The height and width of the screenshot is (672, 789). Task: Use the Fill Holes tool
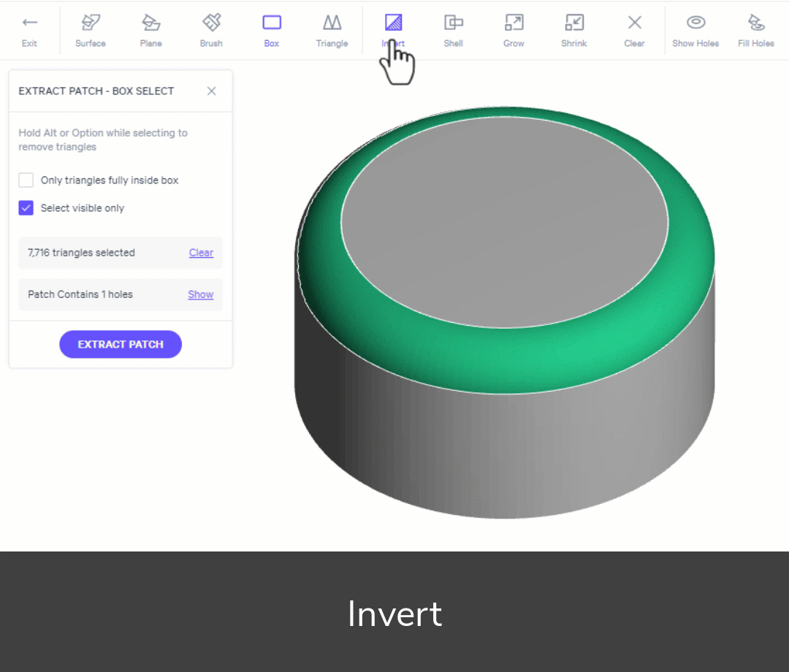[756, 31]
